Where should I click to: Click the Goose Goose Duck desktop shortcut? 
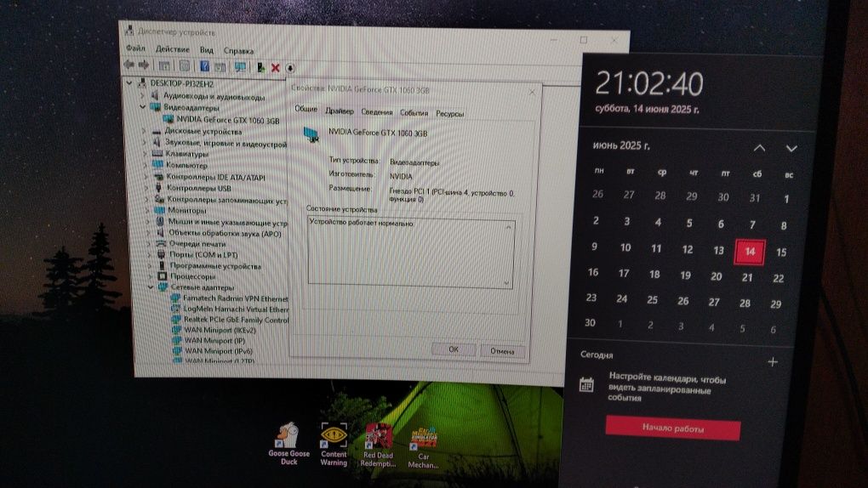tap(288, 444)
